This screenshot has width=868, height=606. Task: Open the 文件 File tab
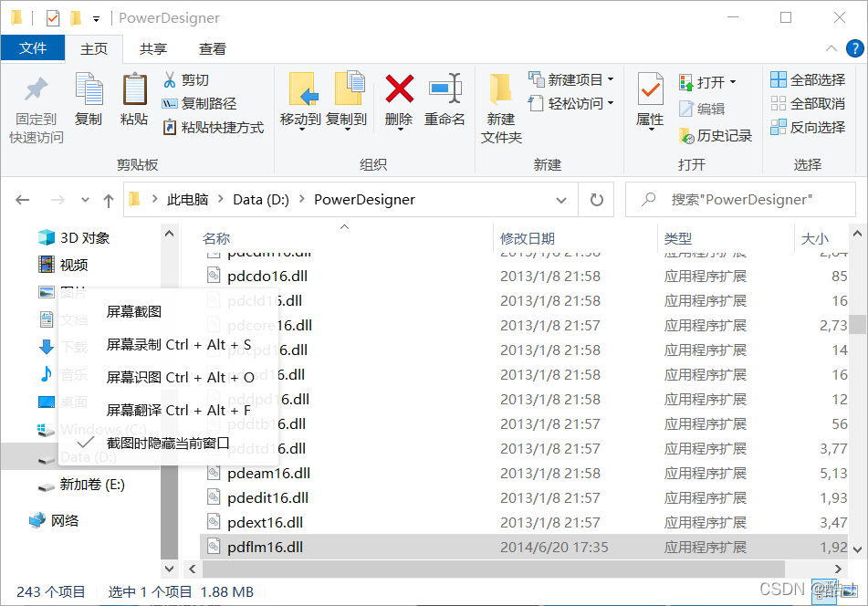(33, 48)
